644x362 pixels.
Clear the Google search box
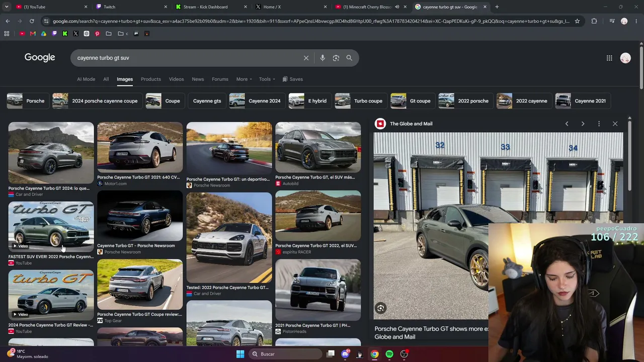coord(306,58)
